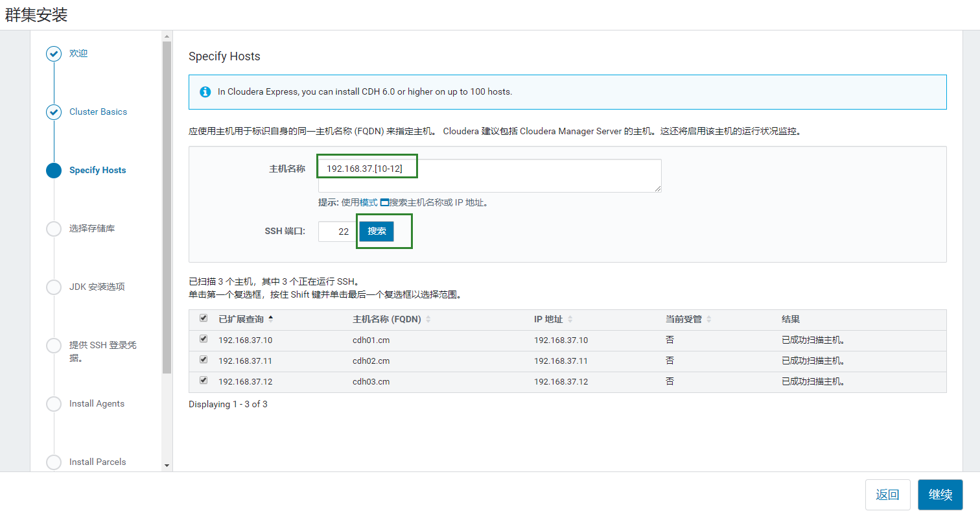Screen dimensions: 980x511
Task: Click the 欢迎 completed step checkmark icon
Action: pyautogui.click(x=54, y=54)
